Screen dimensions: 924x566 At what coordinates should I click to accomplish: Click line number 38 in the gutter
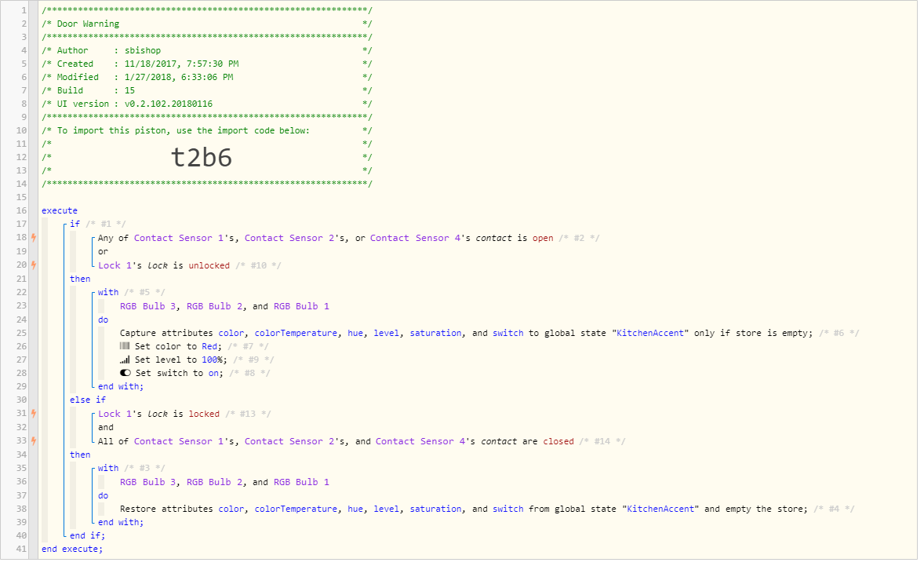pyautogui.click(x=21, y=509)
